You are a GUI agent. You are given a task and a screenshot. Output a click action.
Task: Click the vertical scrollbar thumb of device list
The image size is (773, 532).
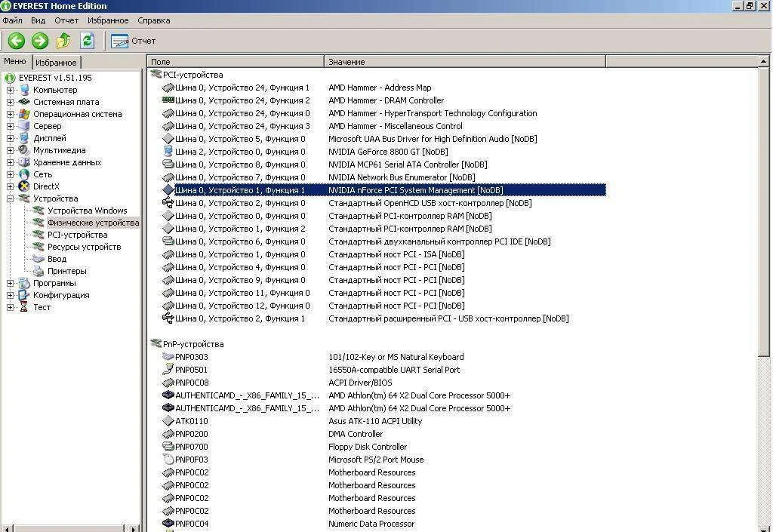763,212
